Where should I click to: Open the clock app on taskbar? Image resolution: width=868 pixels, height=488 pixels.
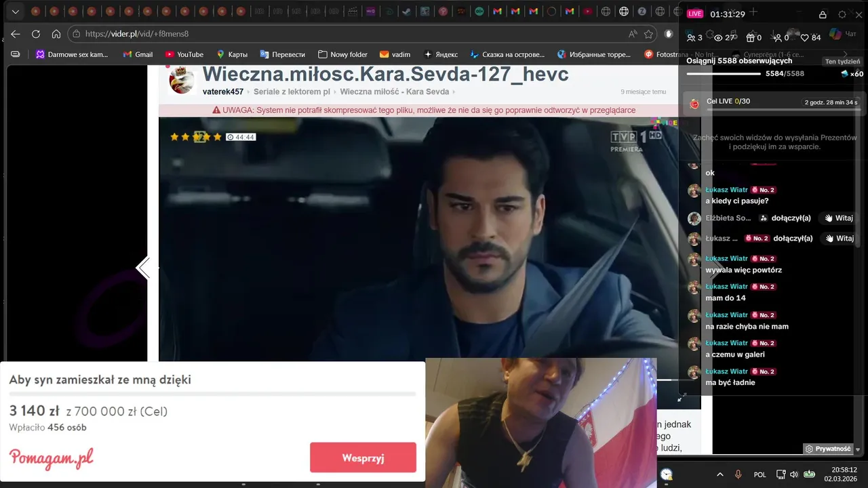click(x=667, y=474)
